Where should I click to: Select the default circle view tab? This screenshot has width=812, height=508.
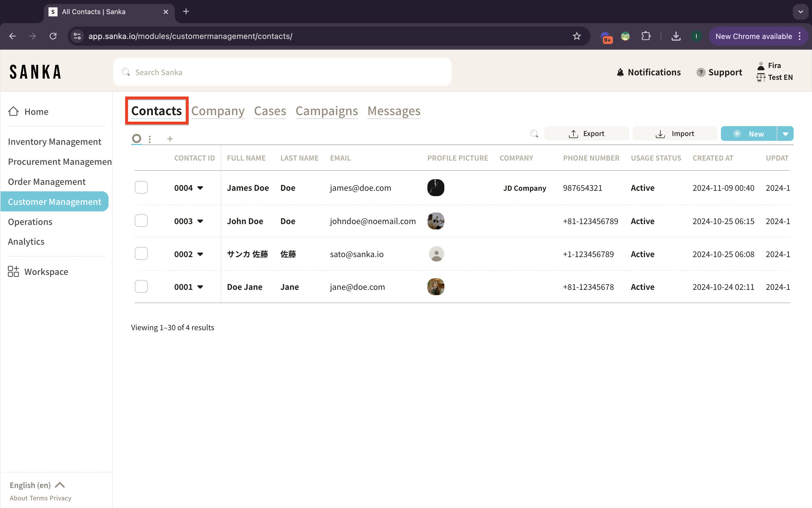(136, 138)
